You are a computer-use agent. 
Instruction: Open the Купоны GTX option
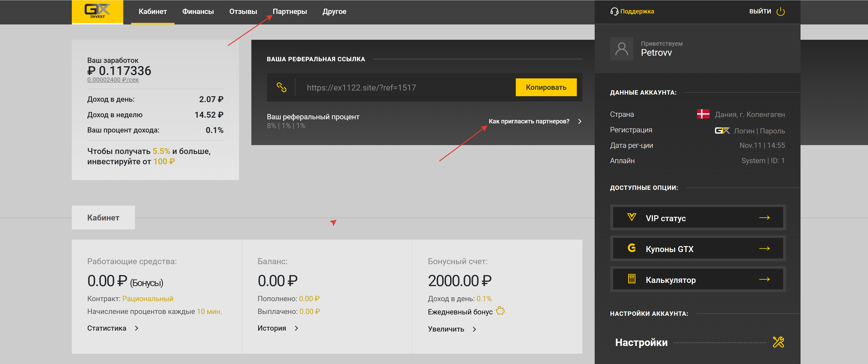[x=698, y=249]
